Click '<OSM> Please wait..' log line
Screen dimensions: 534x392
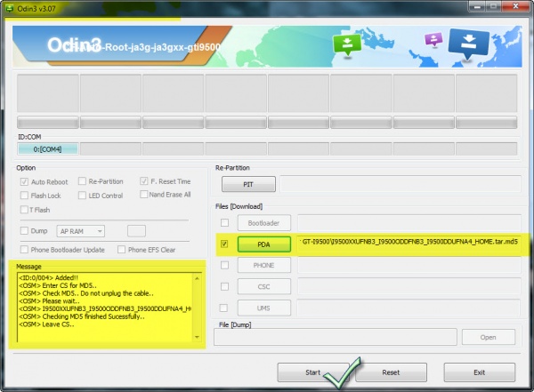pyautogui.click(x=49, y=301)
